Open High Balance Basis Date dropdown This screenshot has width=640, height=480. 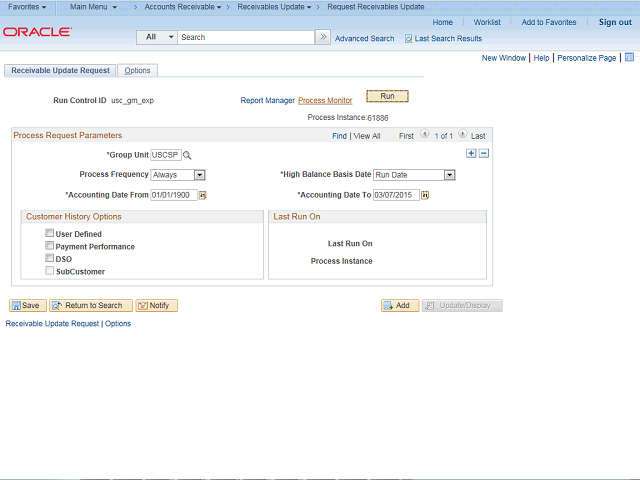(449, 175)
